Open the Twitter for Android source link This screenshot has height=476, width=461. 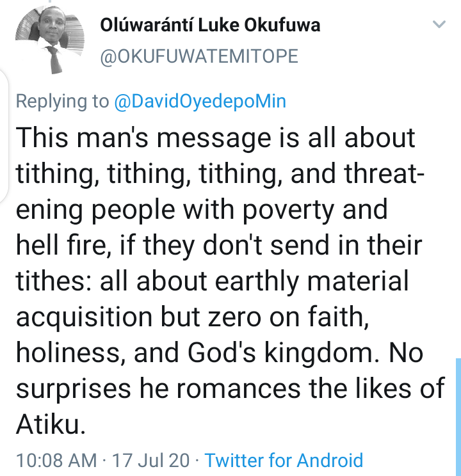click(284, 460)
